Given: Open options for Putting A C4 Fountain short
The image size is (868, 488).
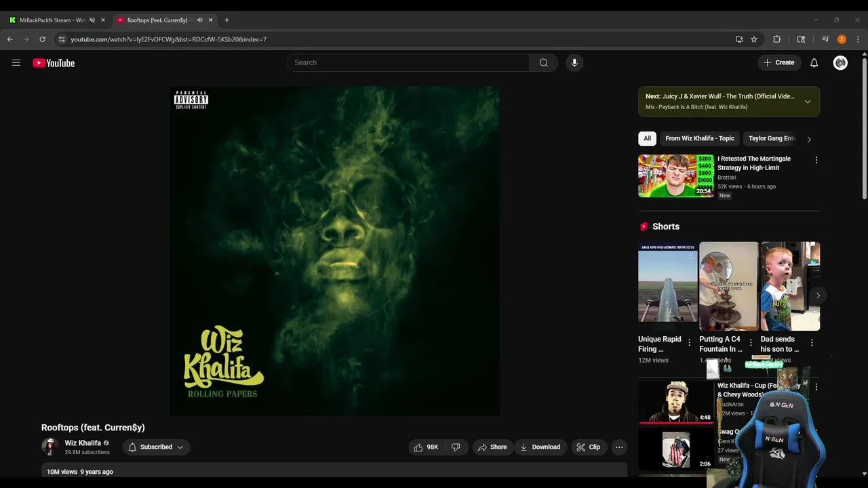Looking at the screenshot, I should tap(750, 342).
